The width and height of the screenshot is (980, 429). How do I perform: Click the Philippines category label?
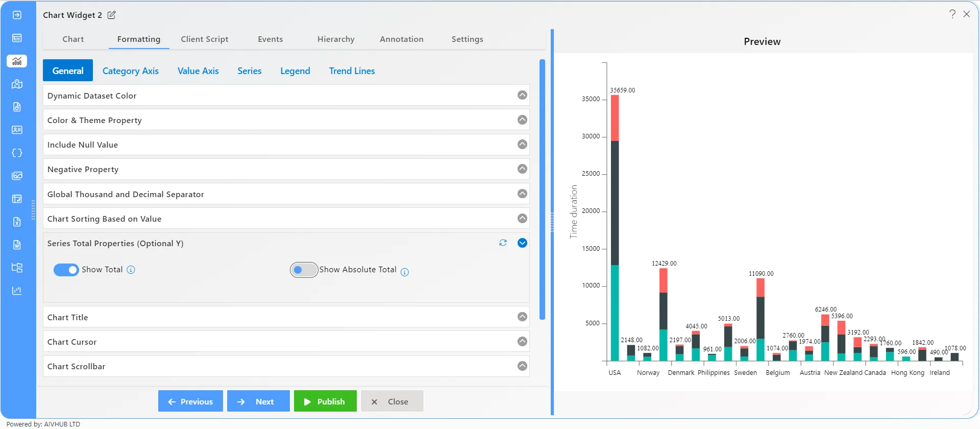[714, 373]
